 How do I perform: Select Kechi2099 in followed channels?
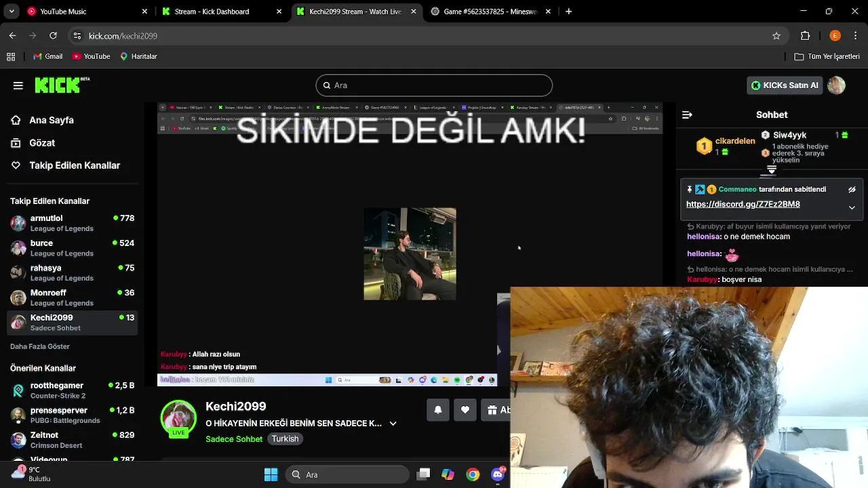73,323
